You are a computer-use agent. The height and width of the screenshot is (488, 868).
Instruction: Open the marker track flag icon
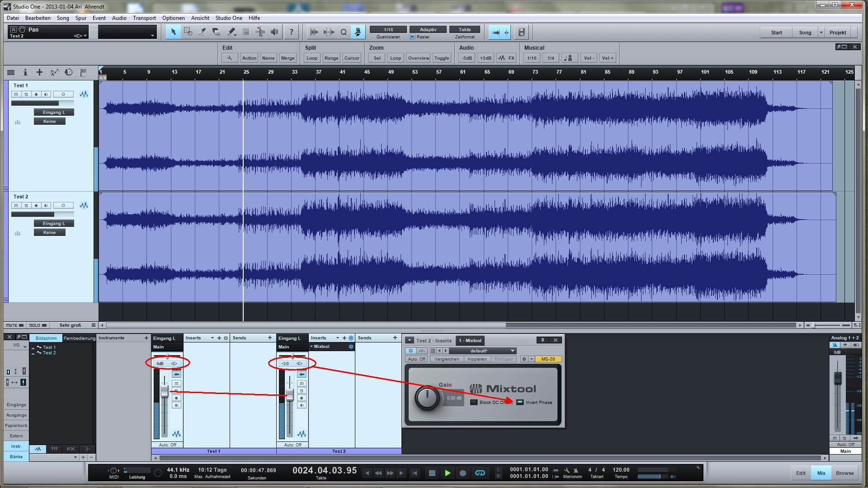coord(83,72)
